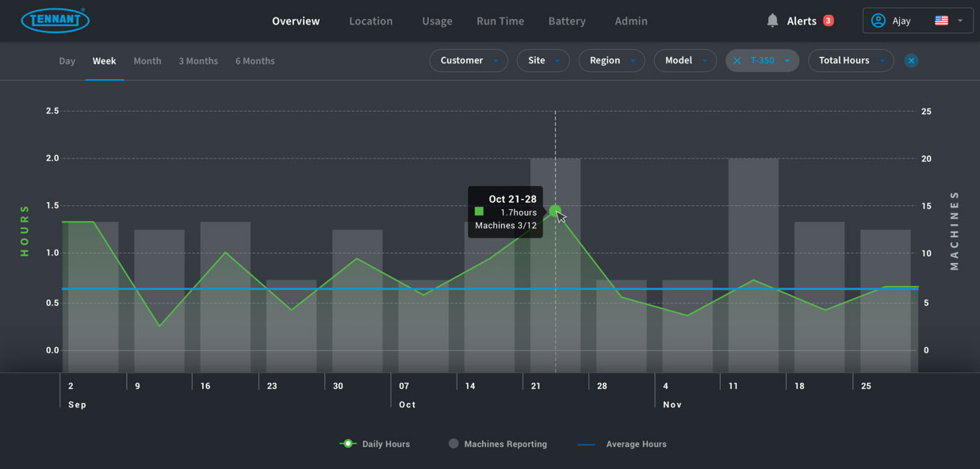The width and height of the screenshot is (980, 469).
Task: Click the green Oct 21 data point
Action: pyautogui.click(x=555, y=211)
